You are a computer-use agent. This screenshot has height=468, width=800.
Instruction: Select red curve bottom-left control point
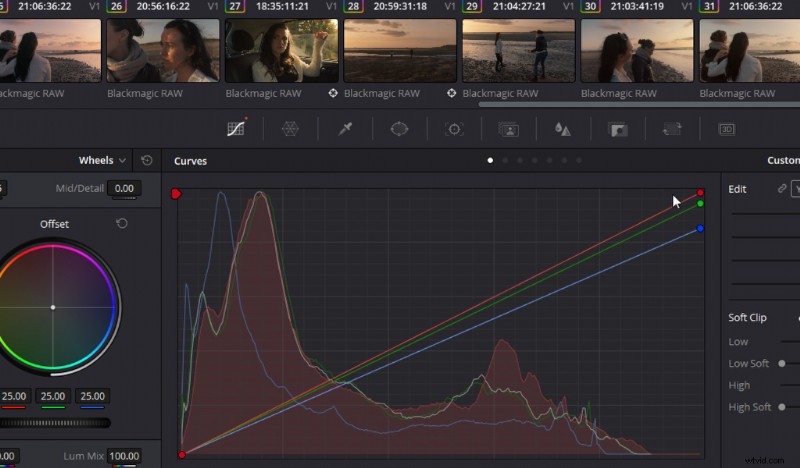point(182,455)
